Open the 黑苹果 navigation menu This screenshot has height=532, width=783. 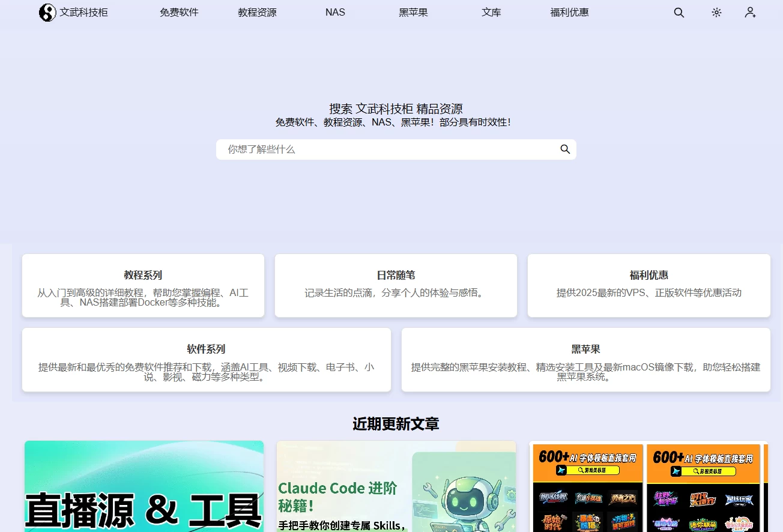coord(413,12)
